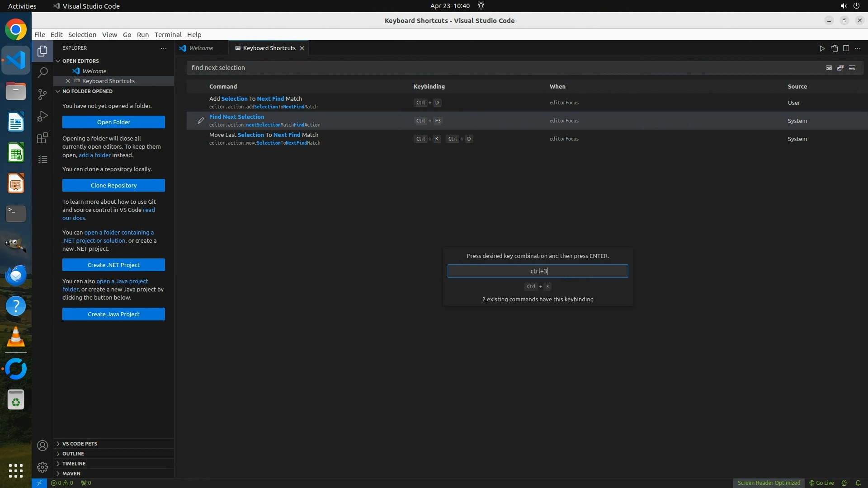Open the Extensions view

[42, 138]
